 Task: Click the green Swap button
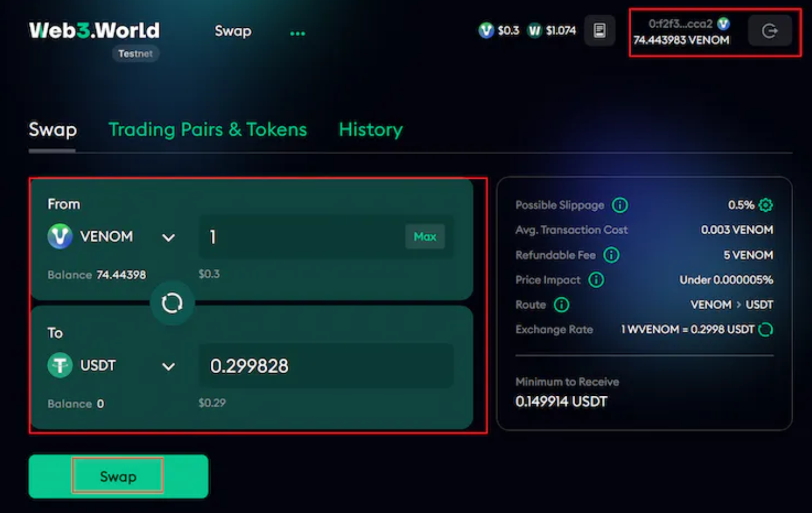point(118,476)
